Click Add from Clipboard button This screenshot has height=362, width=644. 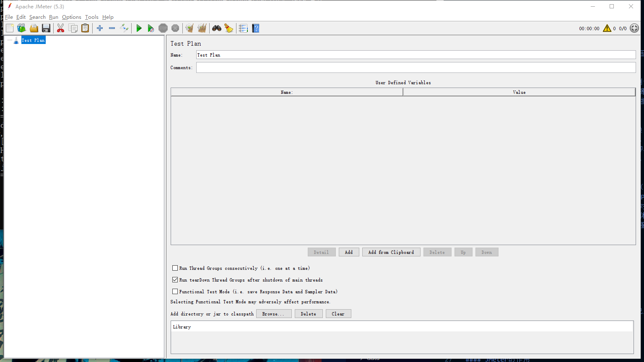tap(391, 252)
